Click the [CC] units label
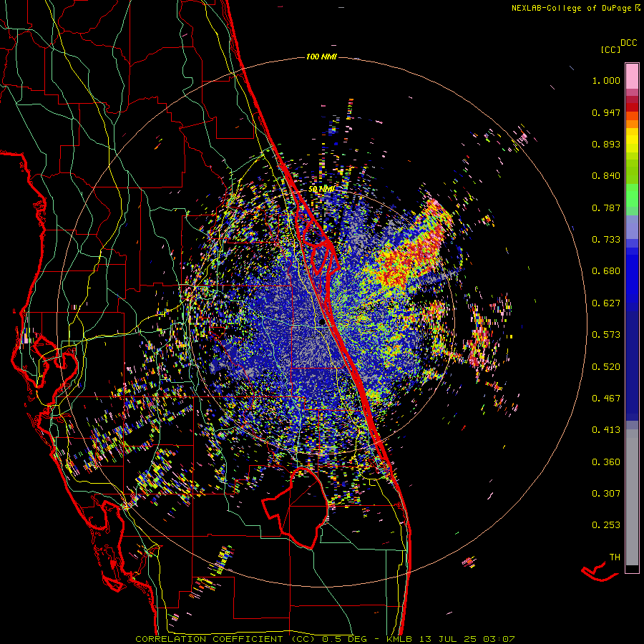Image resolution: width=644 pixels, height=644 pixels. coord(610,49)
